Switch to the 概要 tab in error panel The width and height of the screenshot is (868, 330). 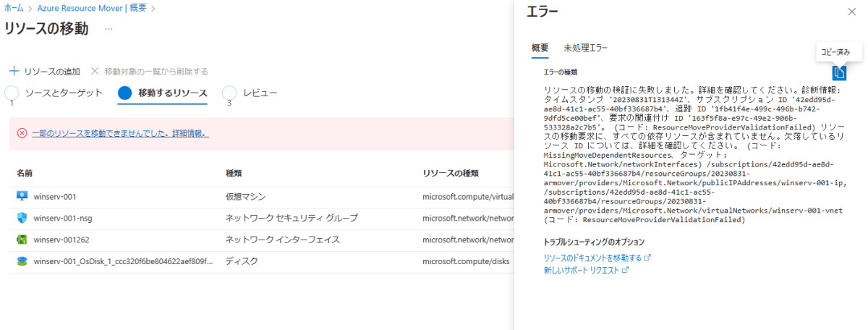coord(540,48)
